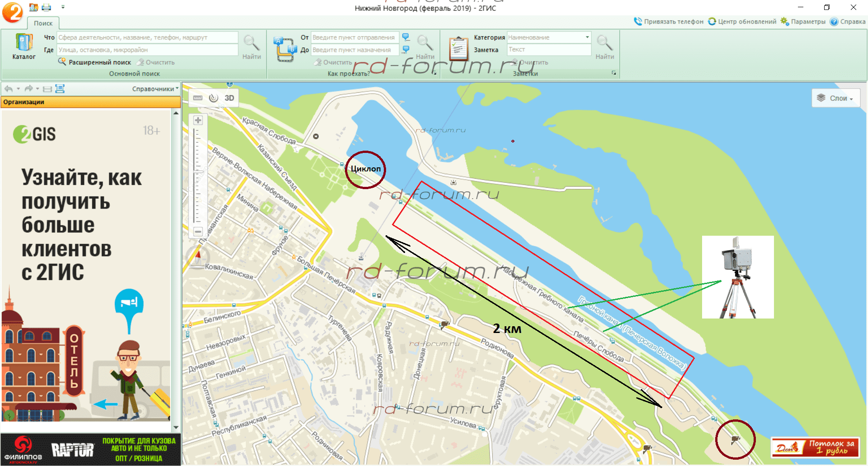Click Найти magnifier in Как проехать group
The image size is (868, 466).
point(425,47)
